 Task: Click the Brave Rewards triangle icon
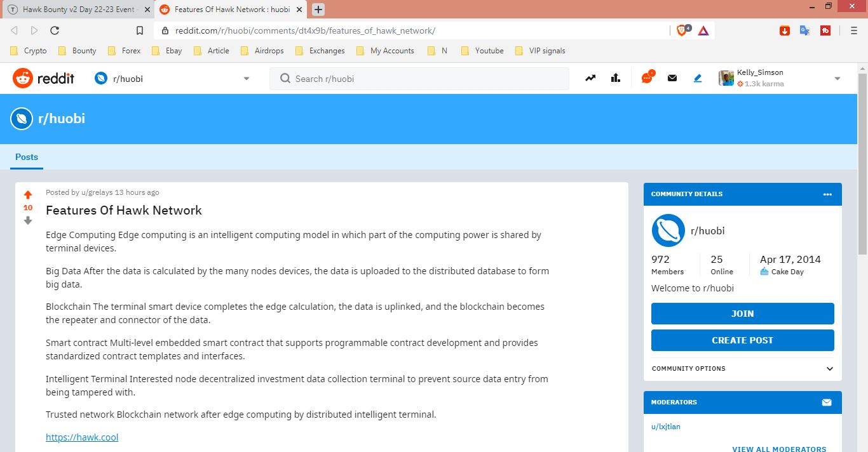[x=703, y=30]
